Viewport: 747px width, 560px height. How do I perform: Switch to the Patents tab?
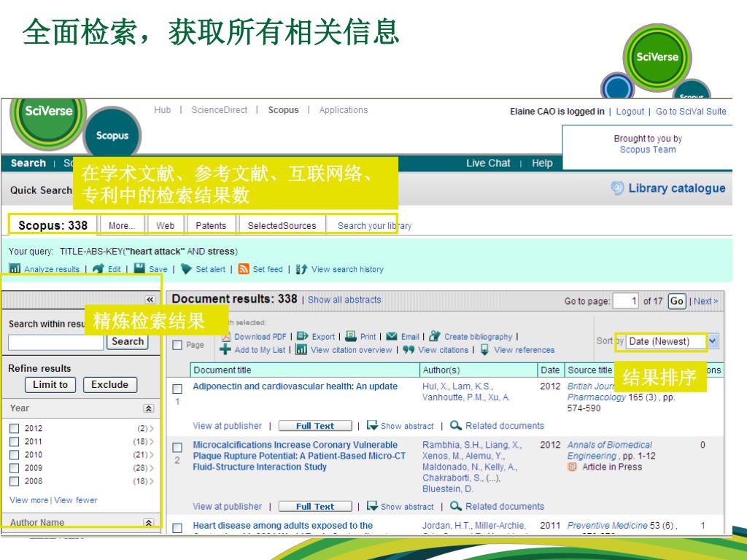coord(211,225)
